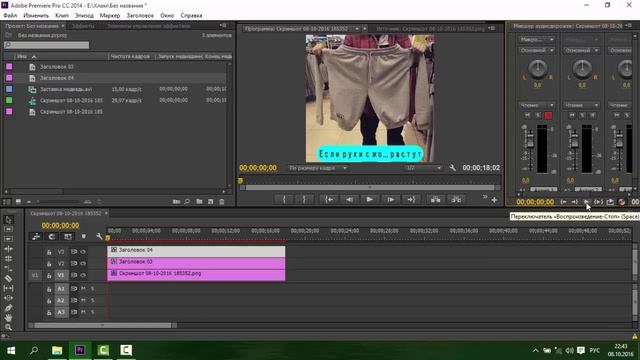Viewport: 640px width, 360px height.
Task: Expand more Program Monitor transport buttons
Action: pyautogui.click(x=485, y=198)
